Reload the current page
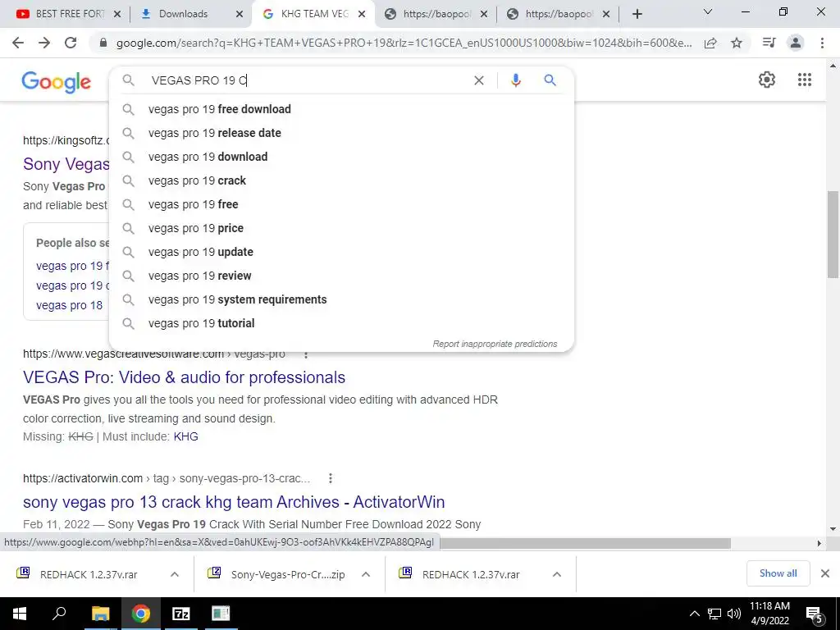Image resolution: width=840 pixels, height=630 pixels. pyautogui.click(x=71, y=43)
